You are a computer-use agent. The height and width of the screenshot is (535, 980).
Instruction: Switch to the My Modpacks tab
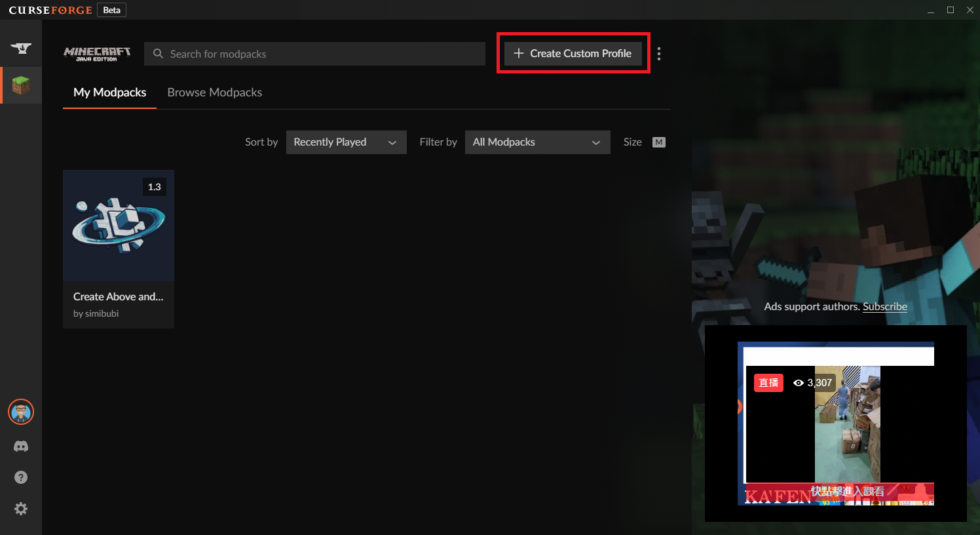tap(109, 92)
